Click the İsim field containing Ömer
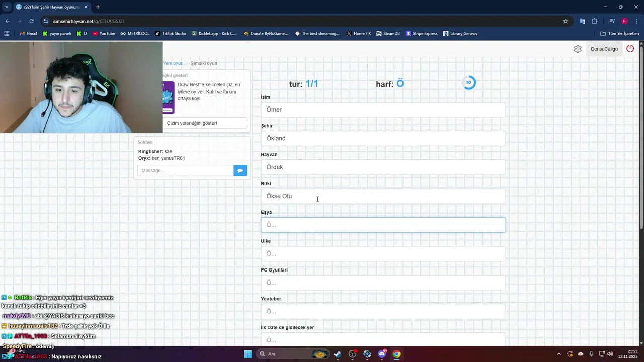This screenshot has height=362, width=644. [383, 110]
